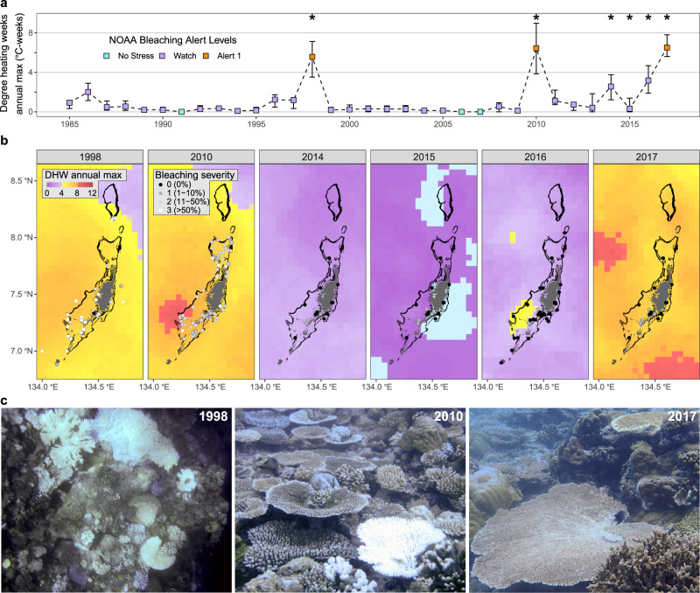The height and width of the screenshot is (593, 700).
Task: Click the 'DHW annual max' legend title
Action: point(83,175)
